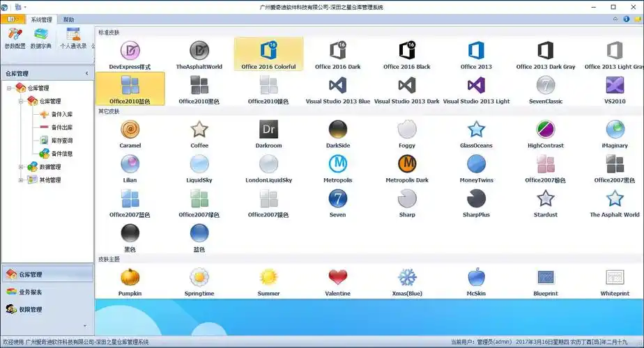This screenshot has height=348, width=644.
Task: Select Visual Studio 2013 Light skin
Action: (476, 89)
